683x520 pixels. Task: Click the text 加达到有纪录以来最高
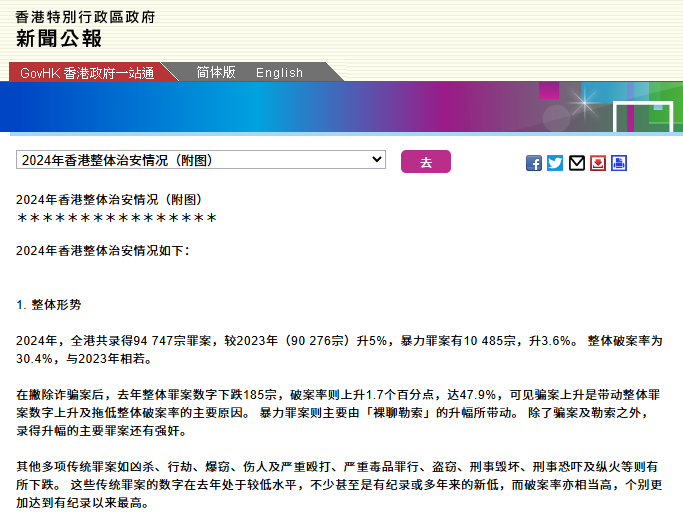tap(83, 503)
